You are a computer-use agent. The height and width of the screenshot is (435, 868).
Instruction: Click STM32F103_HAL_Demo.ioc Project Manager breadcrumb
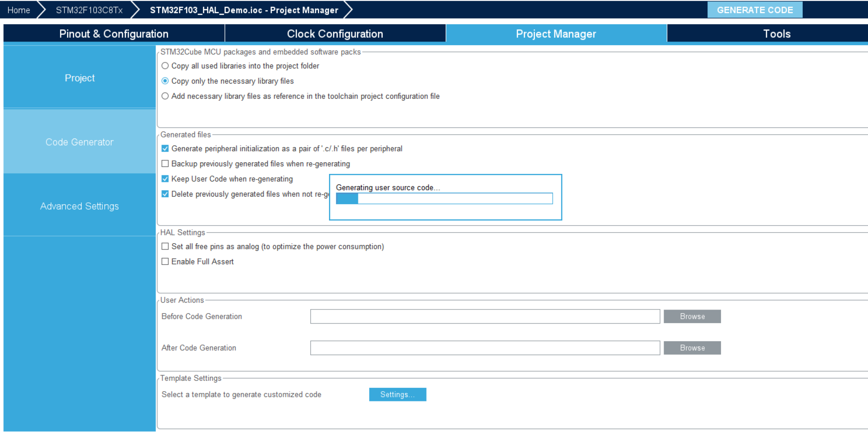click(x=244, y=10)
